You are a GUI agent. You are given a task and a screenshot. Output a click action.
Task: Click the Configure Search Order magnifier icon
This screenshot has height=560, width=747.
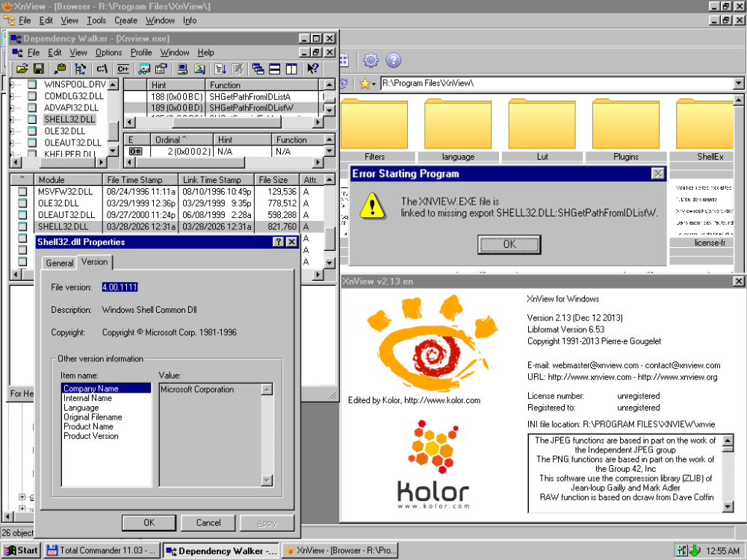(199, 69)
